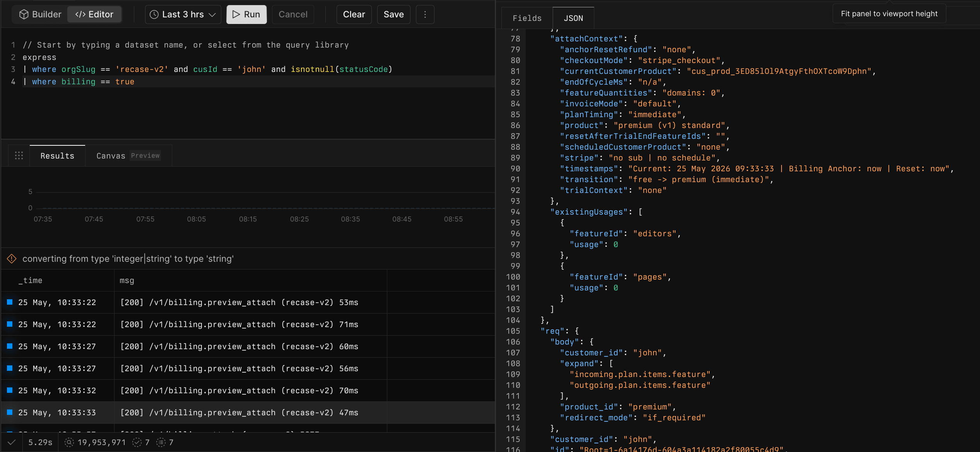
Task: Select the log row with 56ms duration
Action: (x=248, y=368)
